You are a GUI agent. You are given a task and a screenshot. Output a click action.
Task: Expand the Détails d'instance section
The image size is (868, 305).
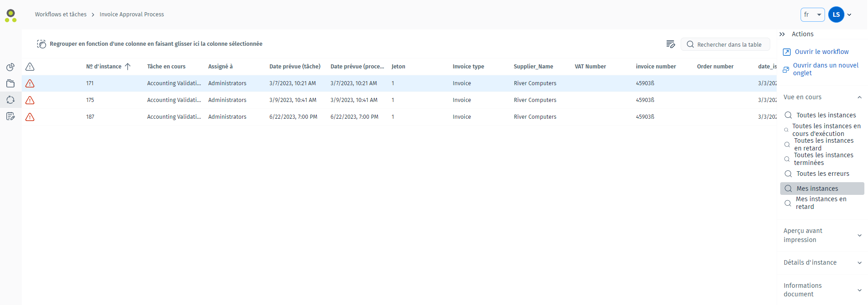coord(859,263)
